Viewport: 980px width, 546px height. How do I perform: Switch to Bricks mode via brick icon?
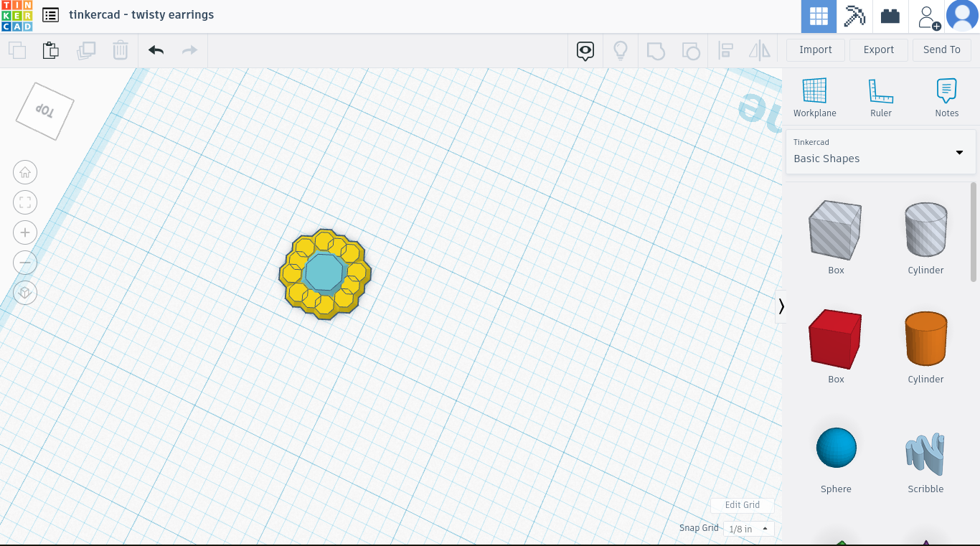click(890, 15)
